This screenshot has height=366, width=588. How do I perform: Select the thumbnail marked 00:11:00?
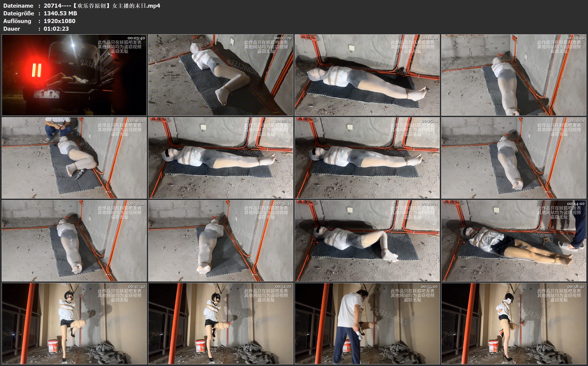pyautogui.click(x=367, y=75)
